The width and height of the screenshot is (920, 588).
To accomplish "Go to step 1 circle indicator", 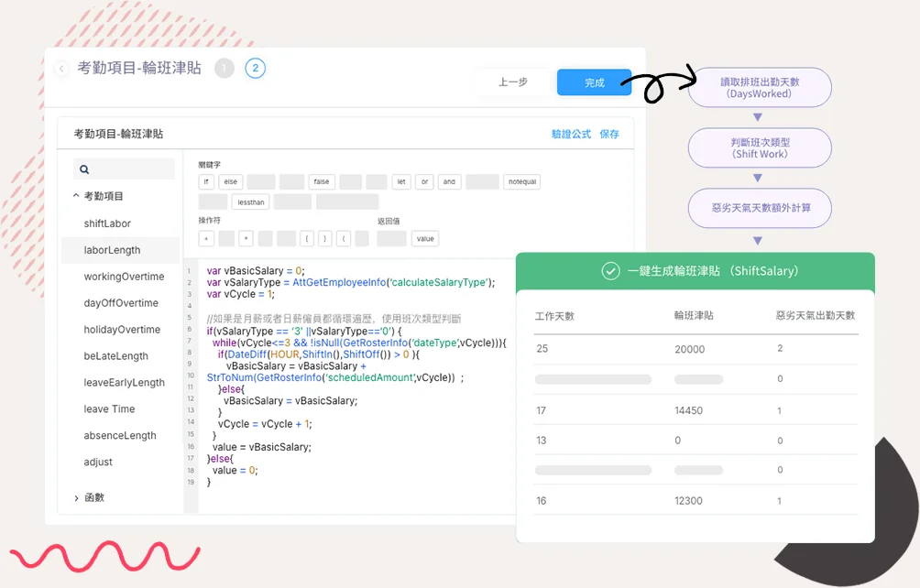I will tap(225, 68).
